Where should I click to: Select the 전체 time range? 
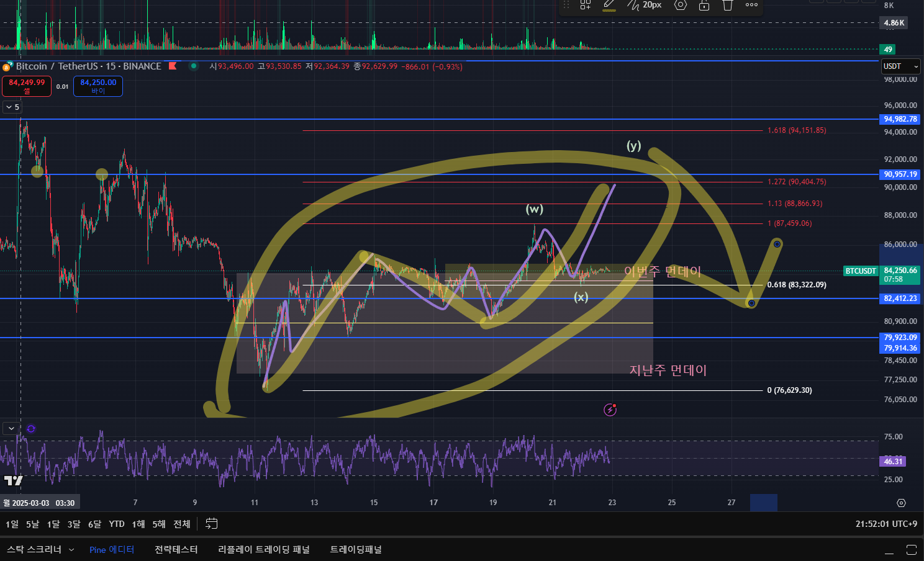pyautogui.click(x=182, y=524)
